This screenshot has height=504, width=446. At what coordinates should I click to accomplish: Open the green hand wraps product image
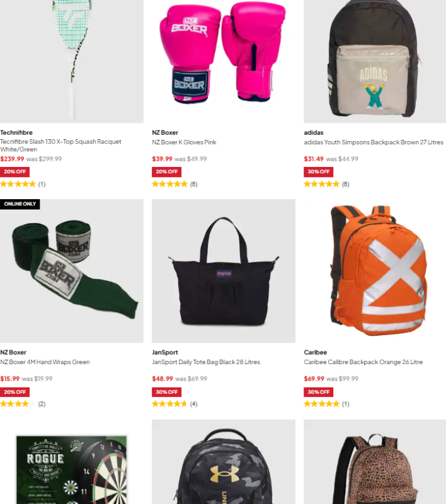click(72, 271)
